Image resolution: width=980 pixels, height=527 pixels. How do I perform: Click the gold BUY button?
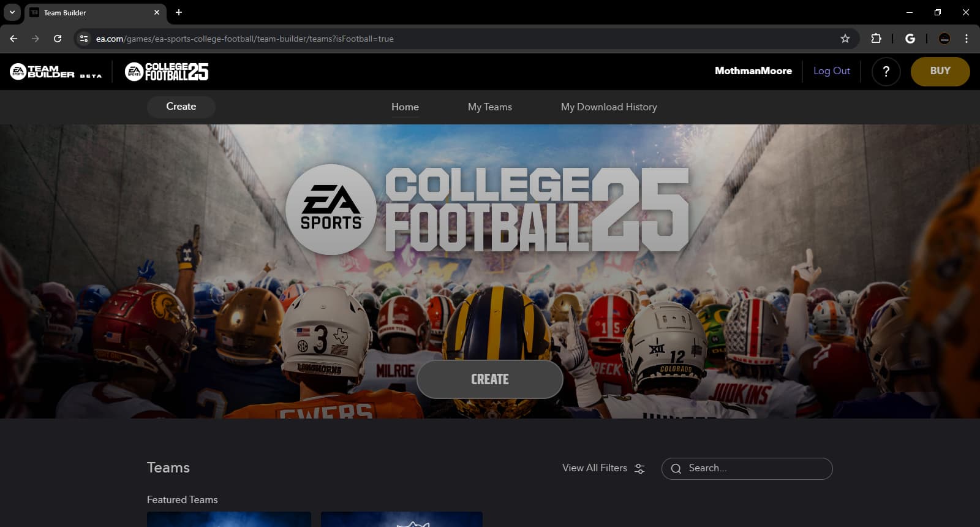tap(940, 71)
